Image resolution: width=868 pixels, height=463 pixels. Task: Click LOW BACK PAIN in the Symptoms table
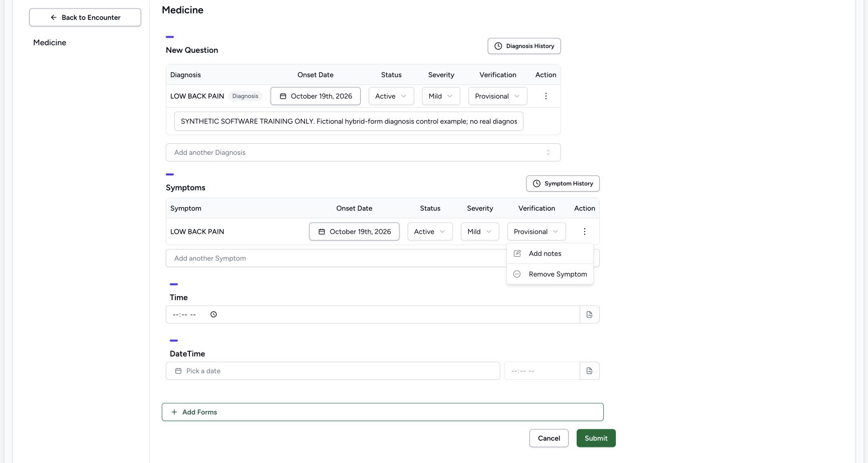197,232
